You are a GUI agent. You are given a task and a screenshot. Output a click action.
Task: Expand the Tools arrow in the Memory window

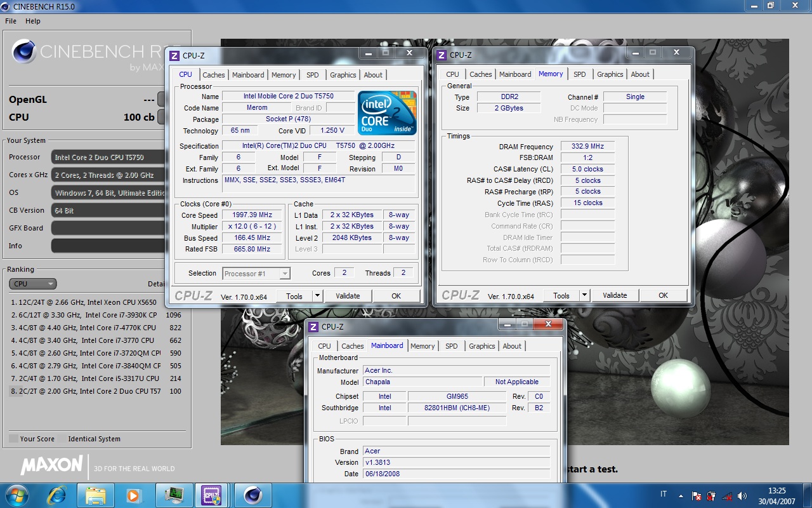pos(584,295)
